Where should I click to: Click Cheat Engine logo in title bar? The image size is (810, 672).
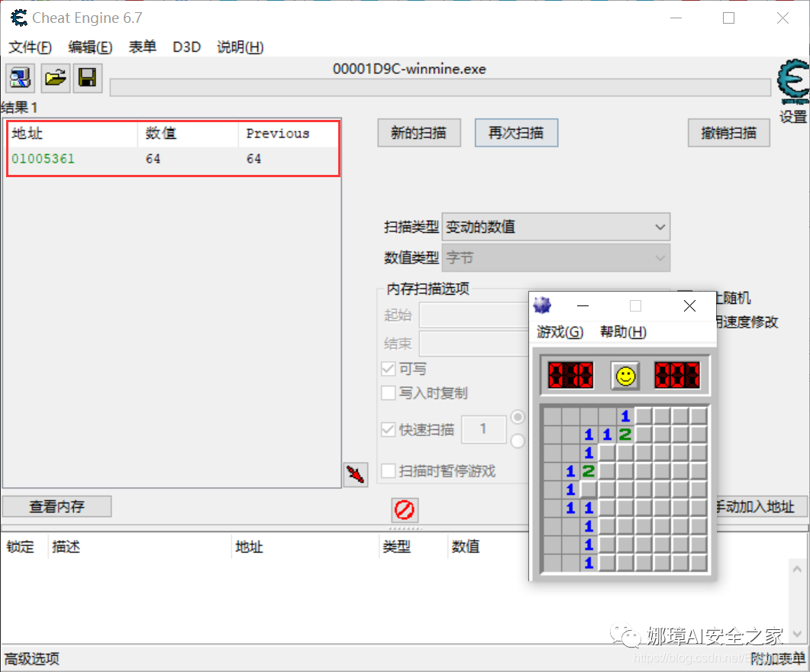[19, 18]
